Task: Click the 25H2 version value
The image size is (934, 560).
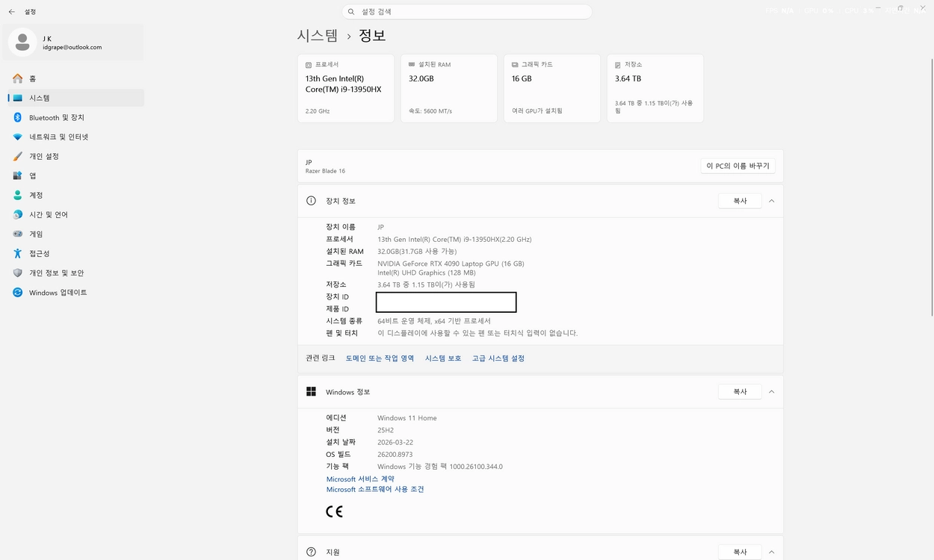Action: [x=386, y=430]
